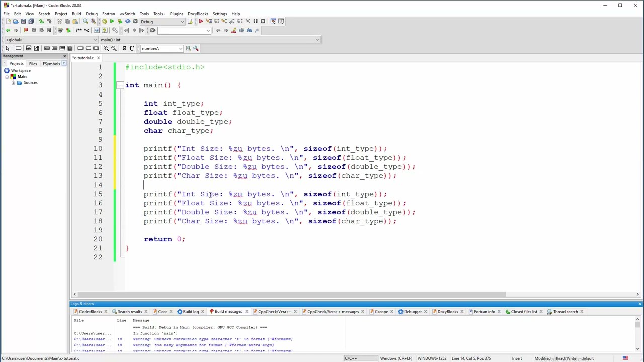Viewport: 644px width, 362px height.
Task: Open the Debug menu
Action: pyautogui.click(x=92, y=14)
